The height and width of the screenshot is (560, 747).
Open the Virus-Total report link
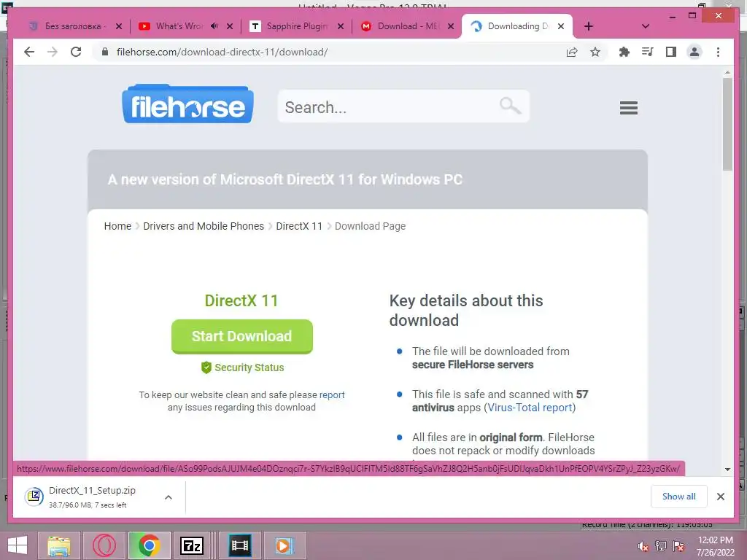530,408
